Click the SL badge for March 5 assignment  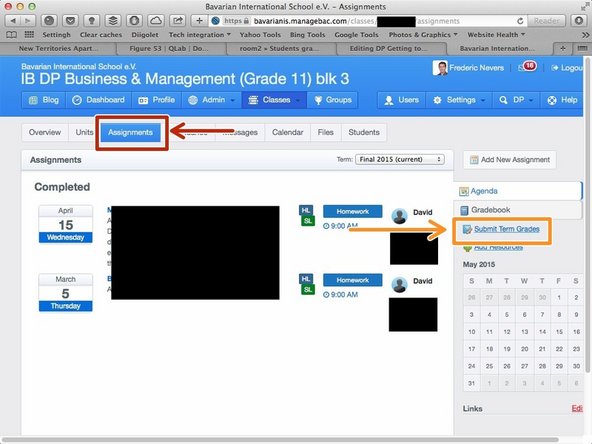tap(308, 289)
